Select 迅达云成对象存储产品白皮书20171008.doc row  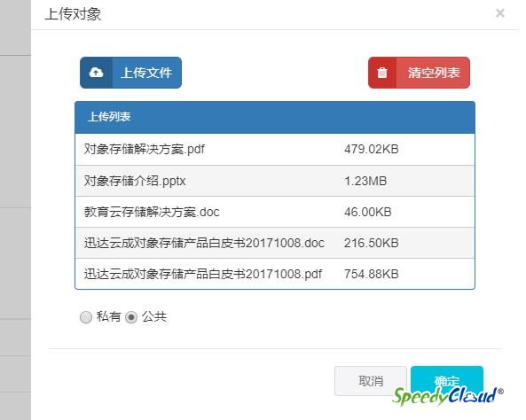275,243
